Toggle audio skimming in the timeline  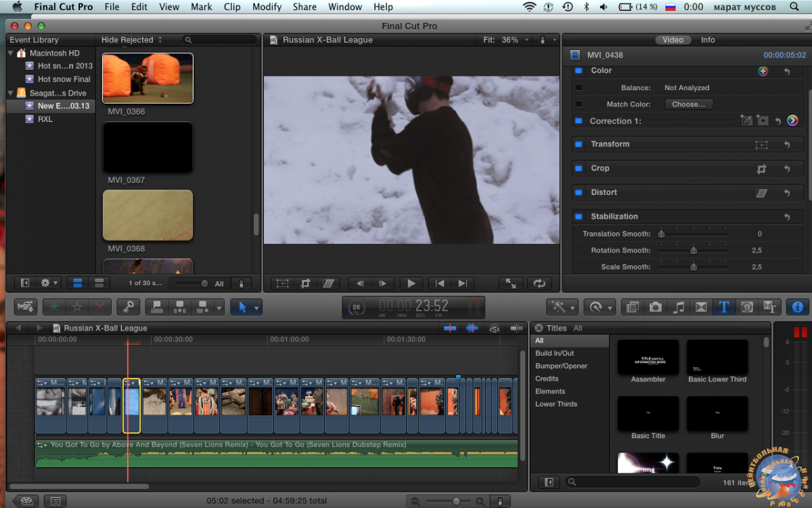(x=472, y=329)
